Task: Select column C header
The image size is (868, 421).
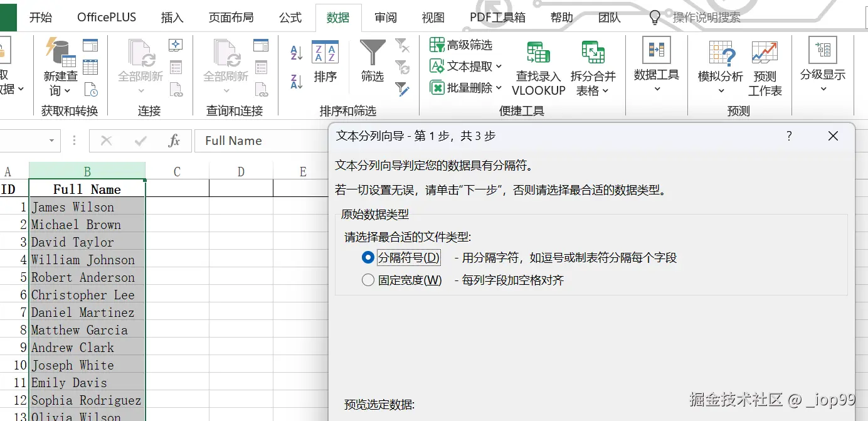Action: pos(177,171)
